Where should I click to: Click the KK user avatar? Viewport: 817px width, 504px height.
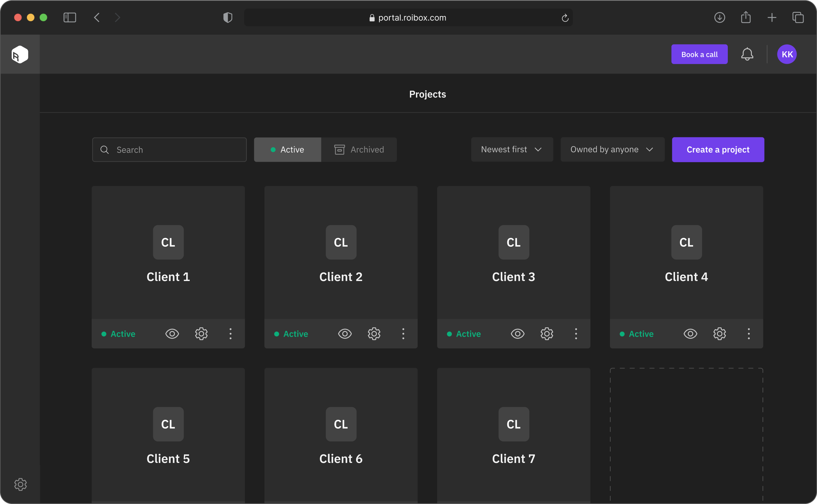[x=787, y=54]
